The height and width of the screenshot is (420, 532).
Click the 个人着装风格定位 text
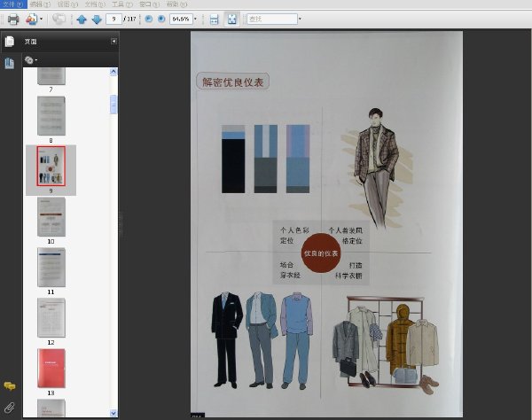point(346,236)
